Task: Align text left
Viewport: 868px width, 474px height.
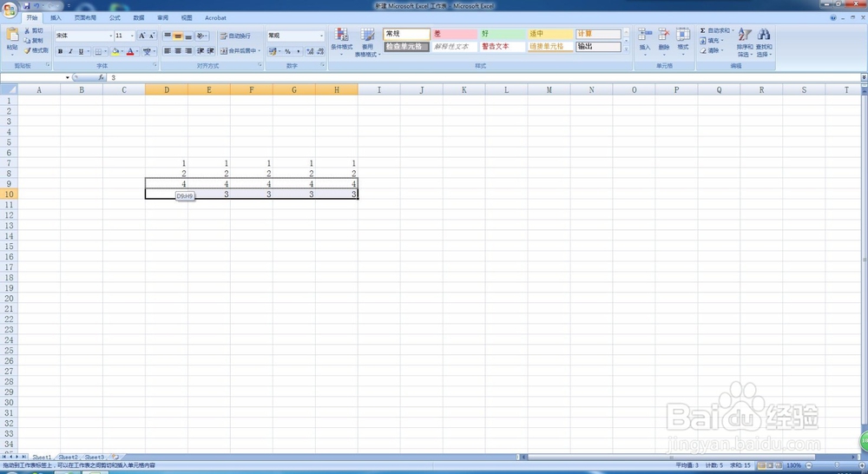Action: (168, 51)
